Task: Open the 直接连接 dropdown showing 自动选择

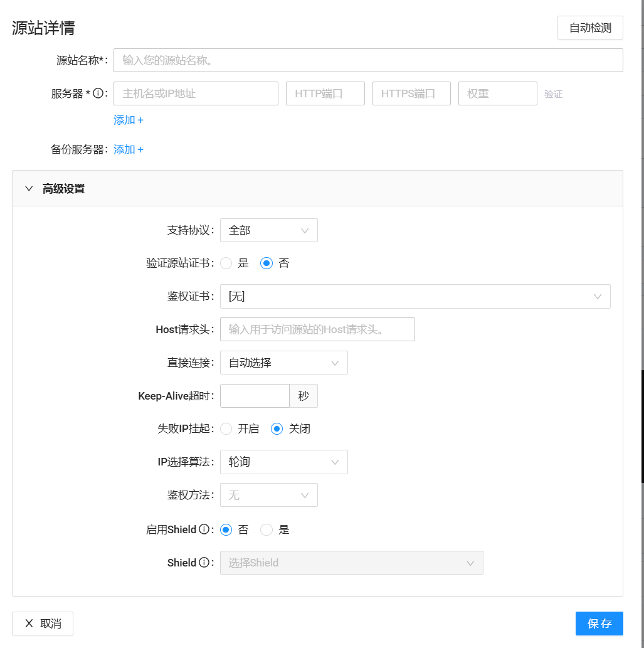Action: [283, 362]
